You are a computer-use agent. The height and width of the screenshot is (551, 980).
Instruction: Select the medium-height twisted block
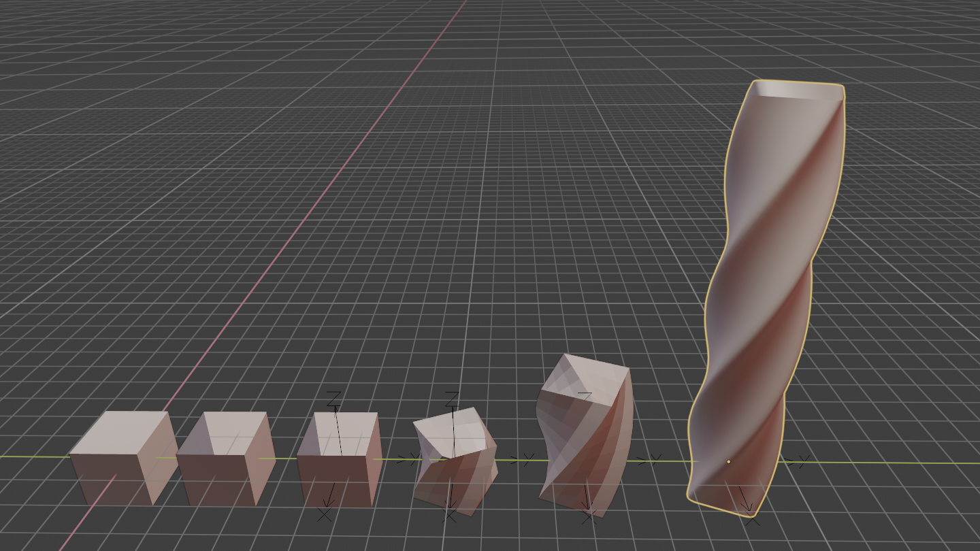(585, 435)
